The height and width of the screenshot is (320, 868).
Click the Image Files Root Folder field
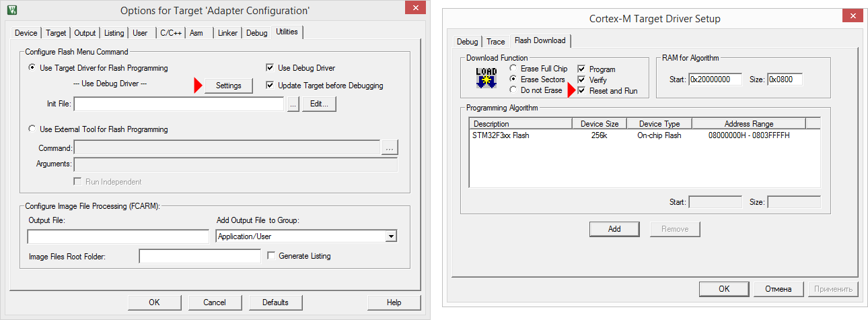click(200, 256)
